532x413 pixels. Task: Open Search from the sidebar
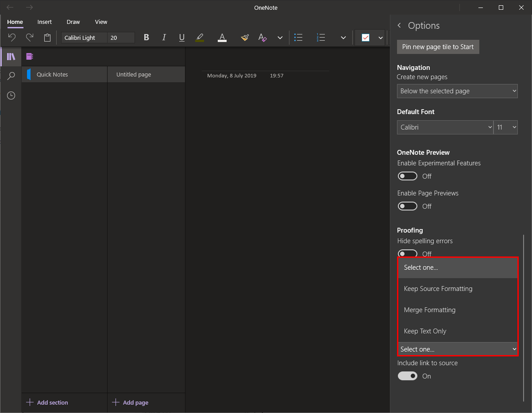pos(11,76)
